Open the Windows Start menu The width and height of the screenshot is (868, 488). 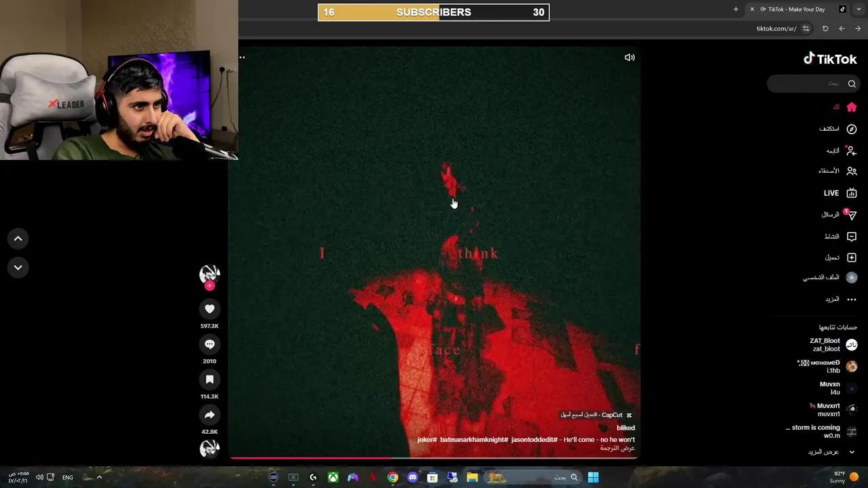point(593,477)
